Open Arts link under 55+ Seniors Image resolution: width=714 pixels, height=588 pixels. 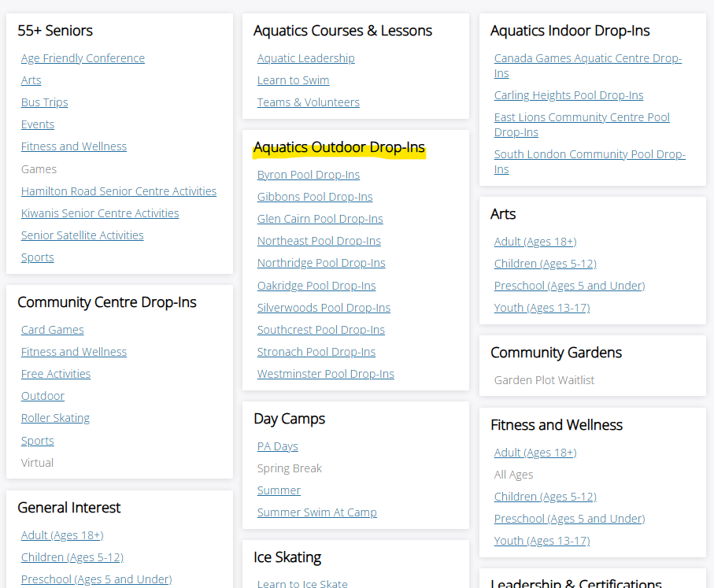31,80
